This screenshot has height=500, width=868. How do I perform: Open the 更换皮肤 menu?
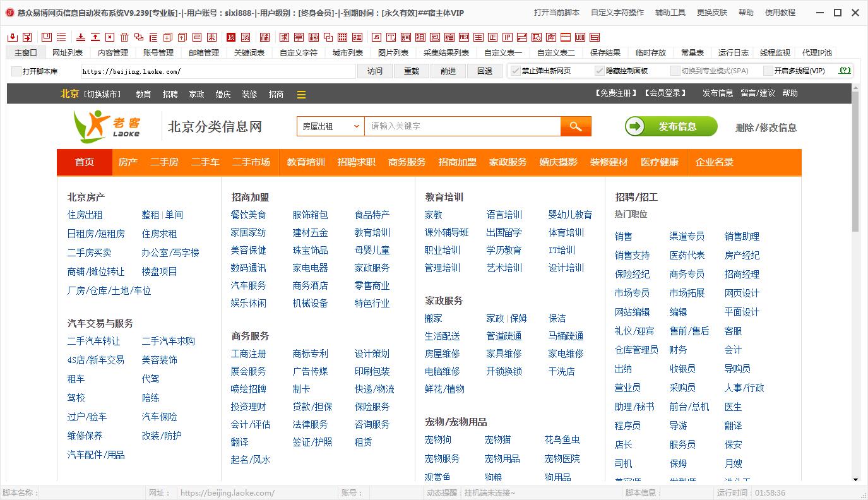click(712, 13)
